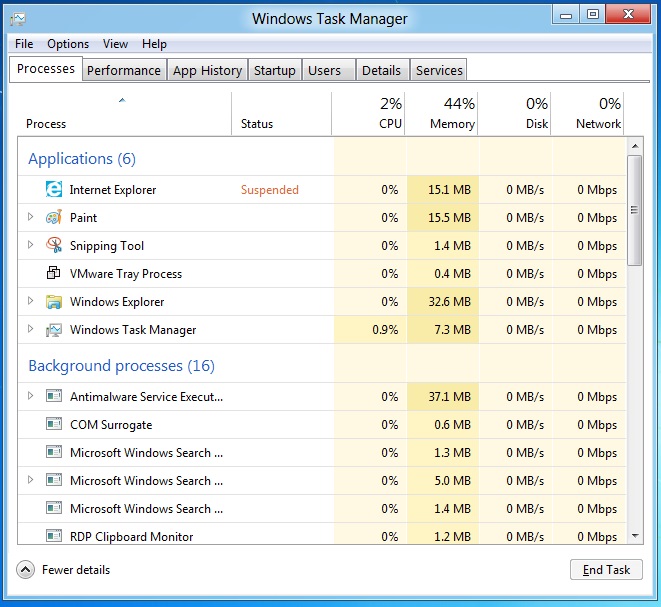
Task: Select the RDP Clipboard Monitor process name
Action: pos(131,537)
